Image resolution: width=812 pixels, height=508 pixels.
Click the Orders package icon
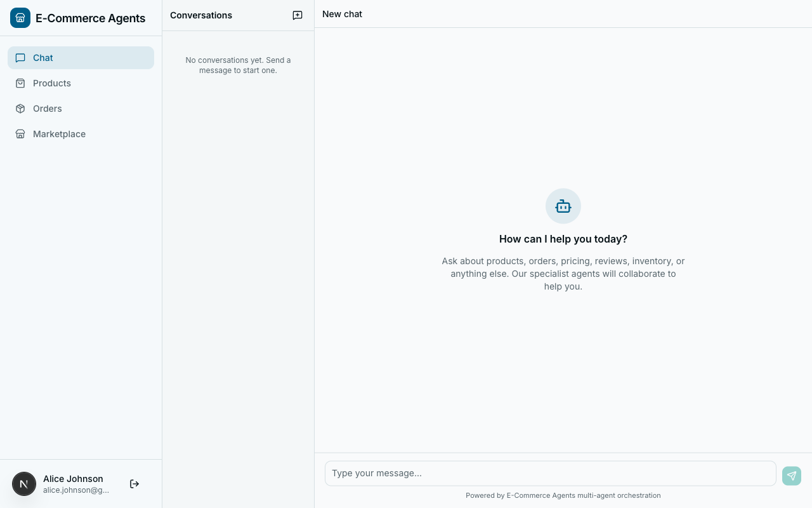coord(20,109)
